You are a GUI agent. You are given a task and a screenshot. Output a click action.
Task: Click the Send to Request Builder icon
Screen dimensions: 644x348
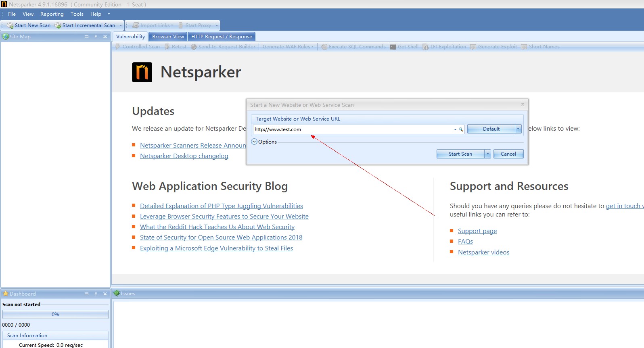[x=194, y=47]
